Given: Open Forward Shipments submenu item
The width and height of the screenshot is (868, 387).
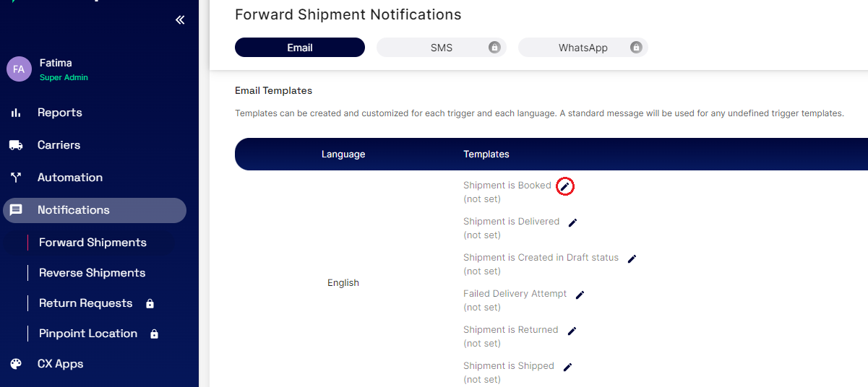Looking at the screenshot, I should [93, 243].
